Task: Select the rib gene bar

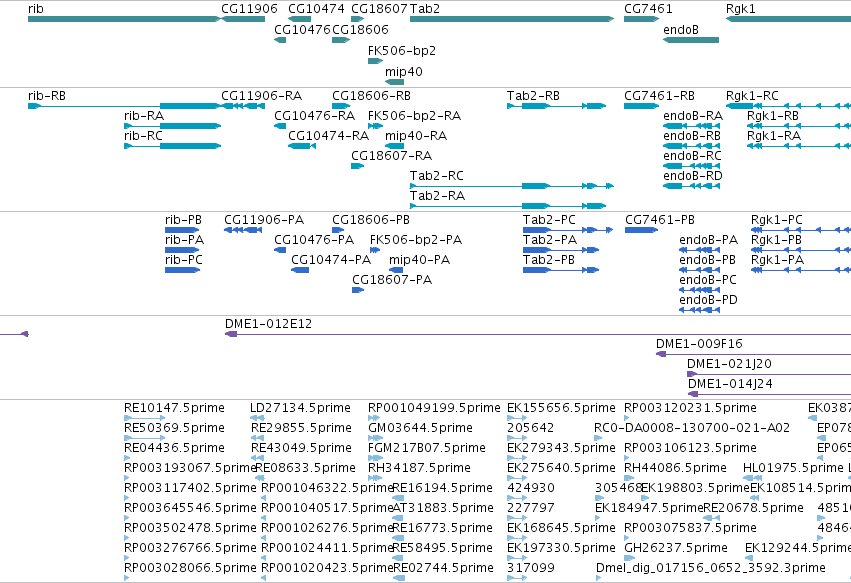Action: (x=124, y=19)
